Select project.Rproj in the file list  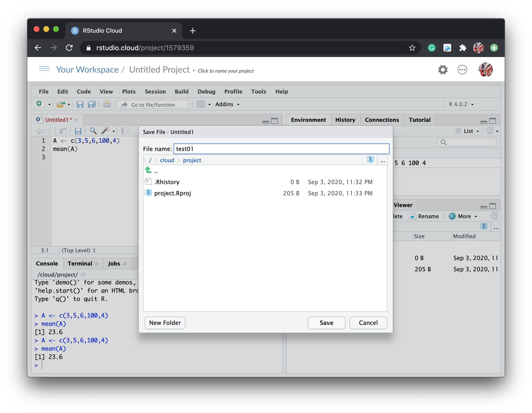173,193
